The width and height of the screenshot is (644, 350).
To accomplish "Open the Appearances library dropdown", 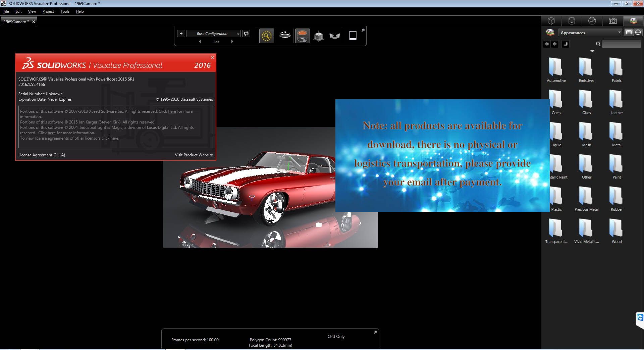I will (590, 33).
